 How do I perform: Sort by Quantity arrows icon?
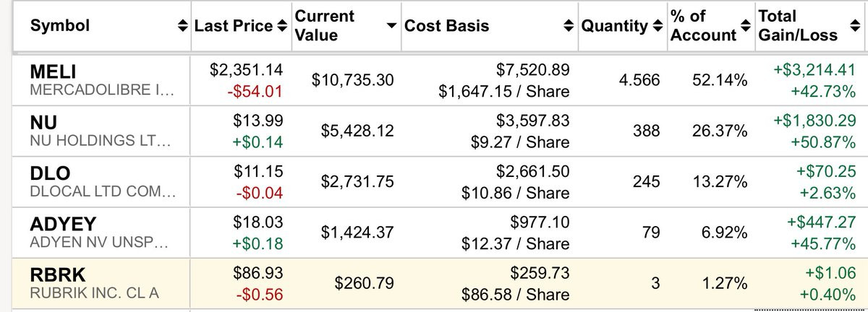(x=657, y=26)
